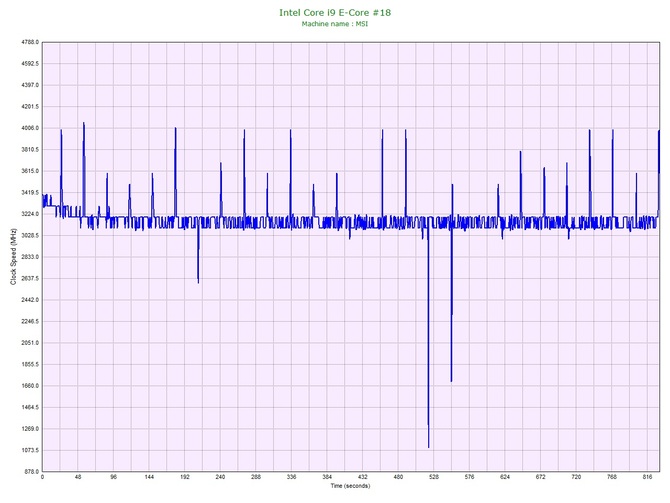Click the x-axis tick label 528
This screenshot has width=670, height=503.
434,477
